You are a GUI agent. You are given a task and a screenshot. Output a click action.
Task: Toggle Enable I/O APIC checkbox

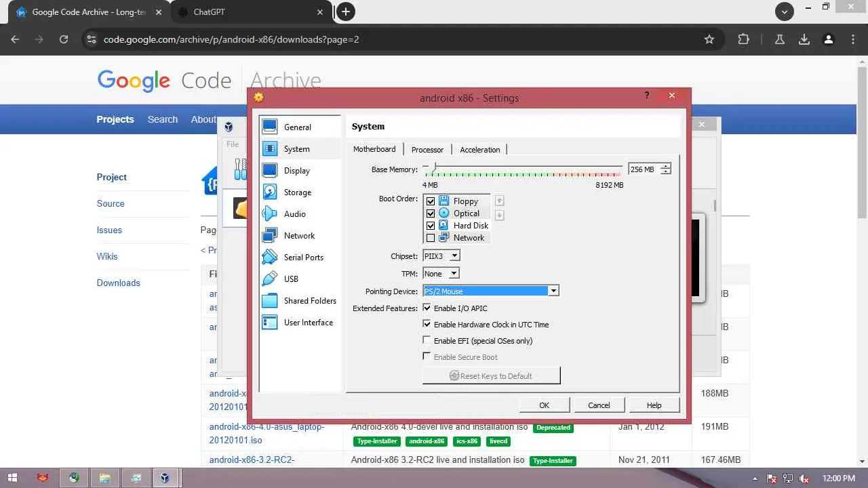[427, 308]
